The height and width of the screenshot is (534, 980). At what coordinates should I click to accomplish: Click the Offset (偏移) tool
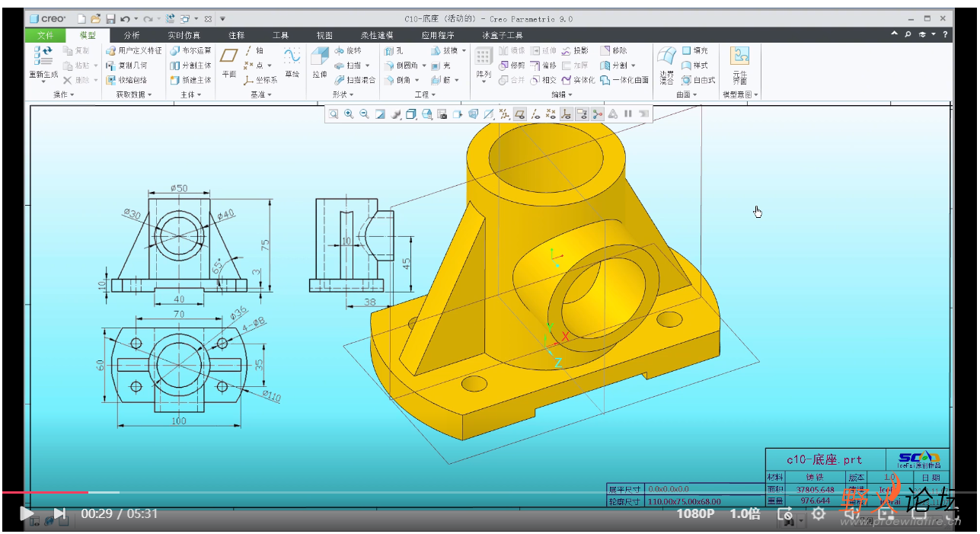(x=542, y=65)
